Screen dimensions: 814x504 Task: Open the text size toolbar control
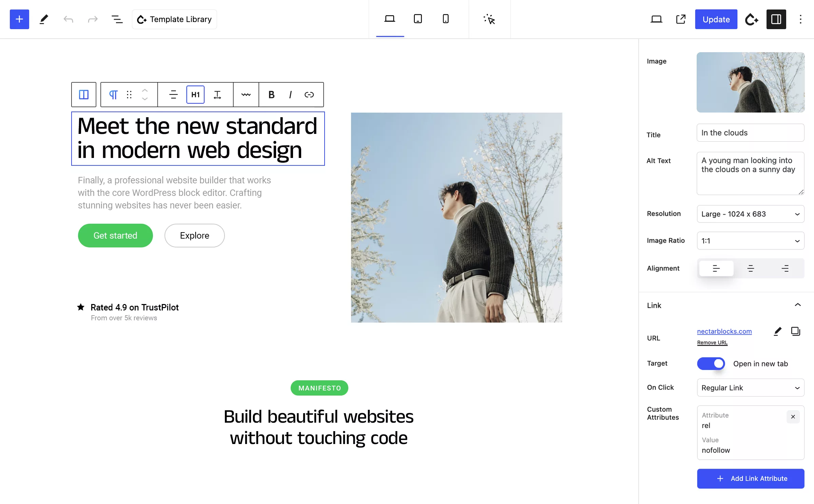click(217, 95)
